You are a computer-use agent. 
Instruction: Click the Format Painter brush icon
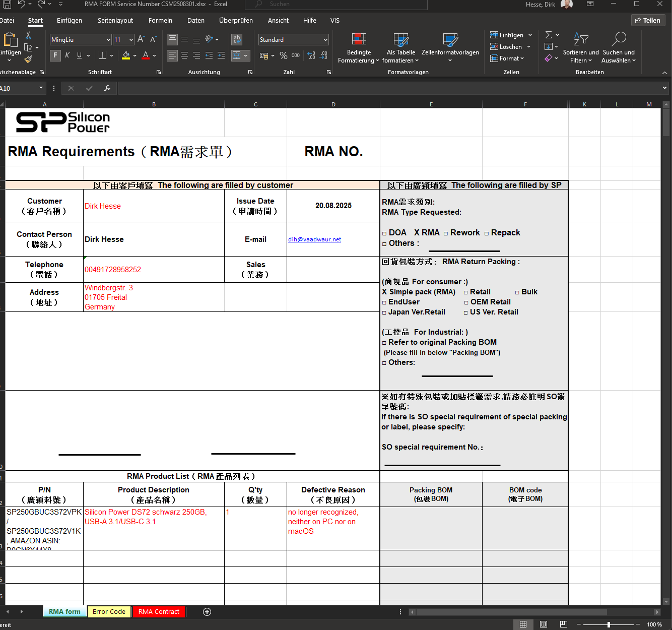click(x=28, y=59)
